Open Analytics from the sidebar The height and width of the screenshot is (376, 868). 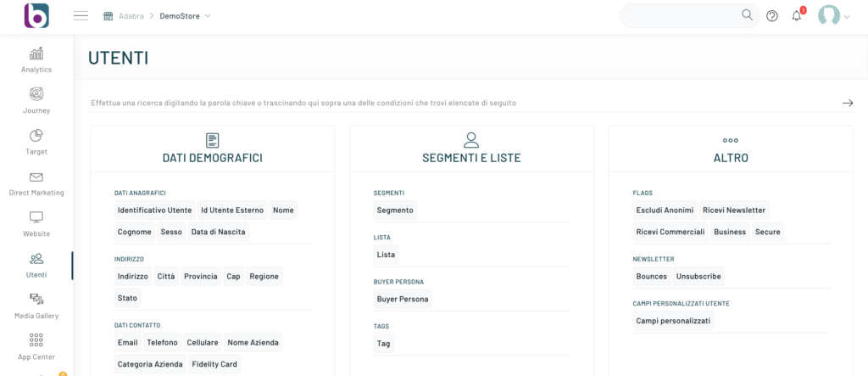click(36, 59)
